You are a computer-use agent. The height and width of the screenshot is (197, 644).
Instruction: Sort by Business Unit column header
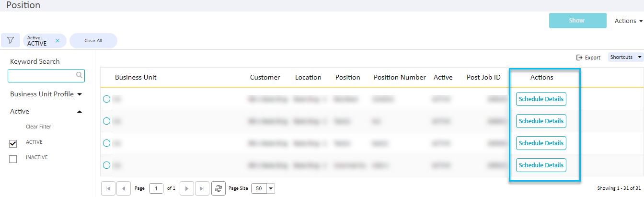tap(136, 77)
